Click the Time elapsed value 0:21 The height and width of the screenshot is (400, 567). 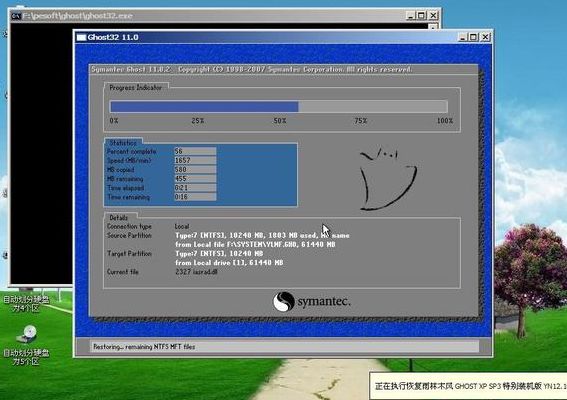tap(195, 188)
